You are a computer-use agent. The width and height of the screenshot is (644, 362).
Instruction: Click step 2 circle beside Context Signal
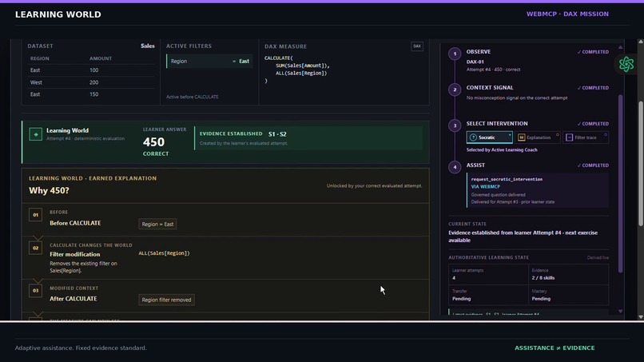[x=455, y=90]
